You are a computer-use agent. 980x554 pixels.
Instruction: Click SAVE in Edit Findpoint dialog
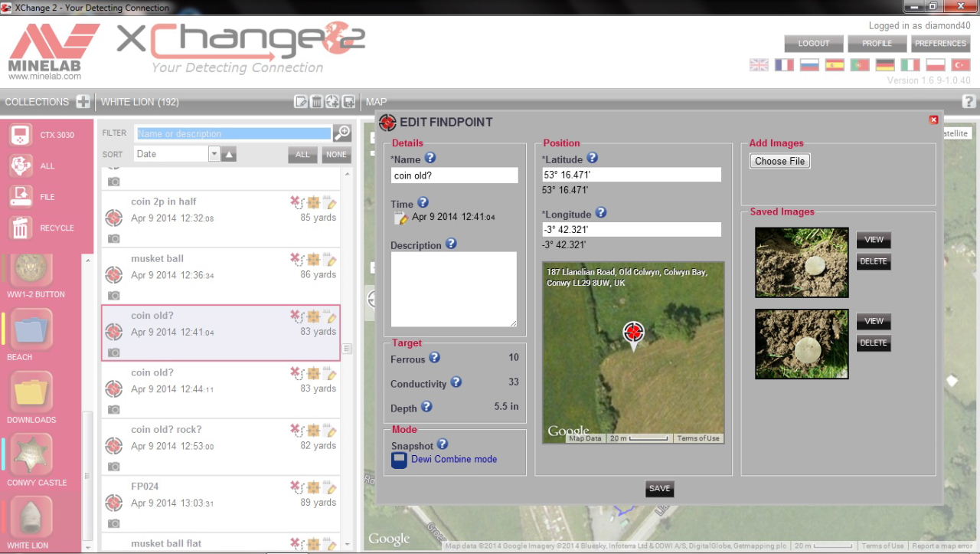click(x=659, y=489)
